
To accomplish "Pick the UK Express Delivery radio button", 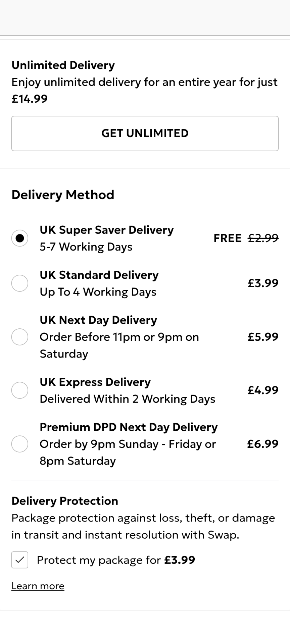I will pos(20,390).
